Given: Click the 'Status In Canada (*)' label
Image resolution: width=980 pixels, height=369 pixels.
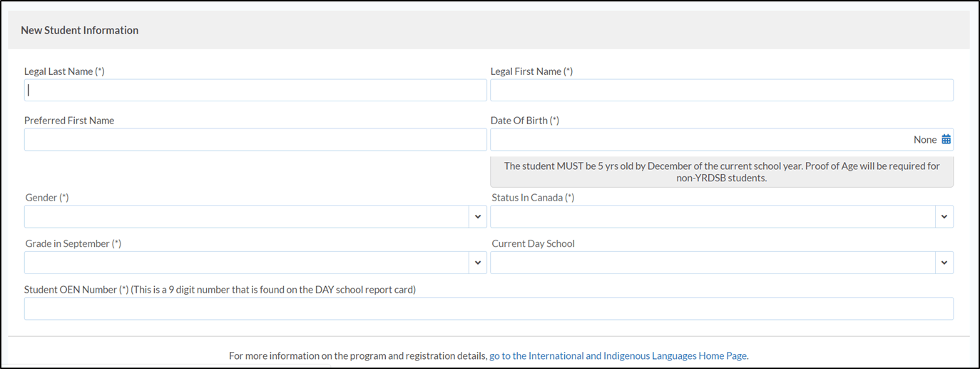Looking at the screenshot, I should pyautogui.click(x=533, y=198).
